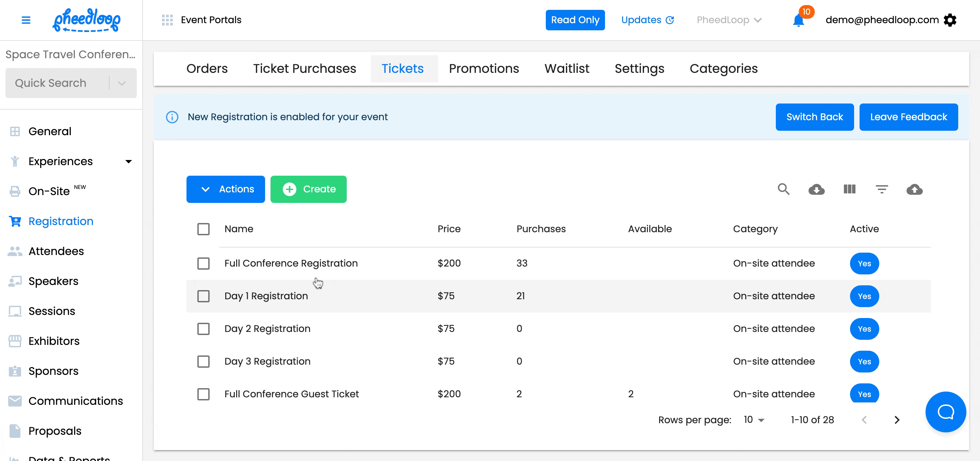The width and height of the screenshot is (980, 461).
Task: Click the green Create button
Action: coord(308,189)
